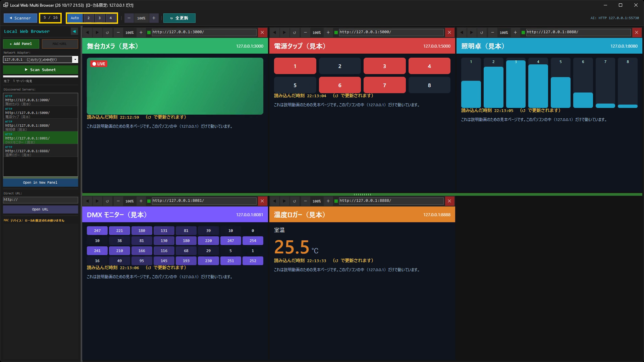The image size is (644, 362).
Task: Collapse the Local Web Browser sidebar arrow
Action: point(74,32)
